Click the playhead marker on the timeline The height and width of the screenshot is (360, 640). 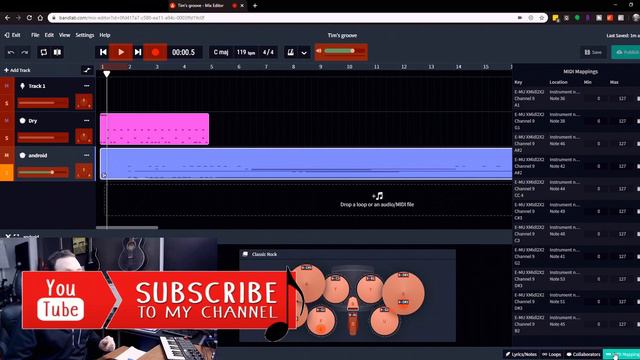pyautogui.click(x=107, y=74)
